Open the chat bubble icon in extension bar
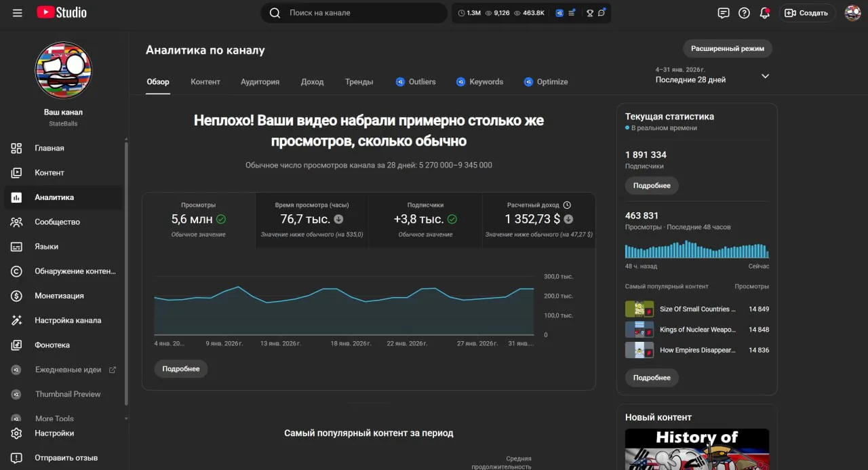This screenshot has width=868, height=470. coord(601,13)
